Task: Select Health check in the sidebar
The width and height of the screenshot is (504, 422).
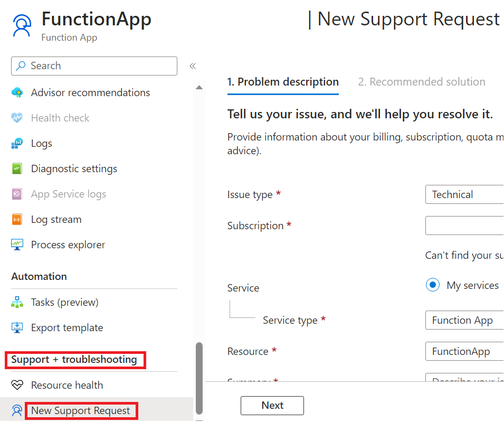Action: [x=60, y=118]
